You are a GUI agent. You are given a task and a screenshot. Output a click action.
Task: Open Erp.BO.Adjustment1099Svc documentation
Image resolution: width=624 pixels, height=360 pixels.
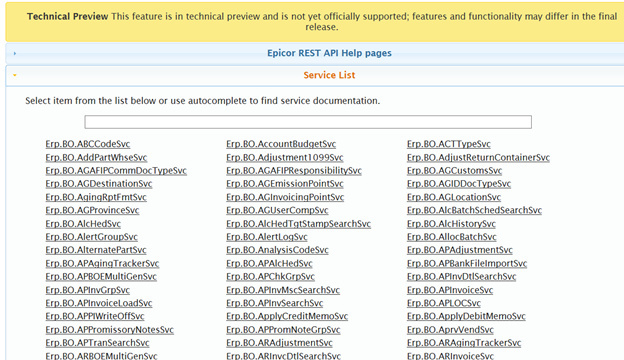[285, 158]
